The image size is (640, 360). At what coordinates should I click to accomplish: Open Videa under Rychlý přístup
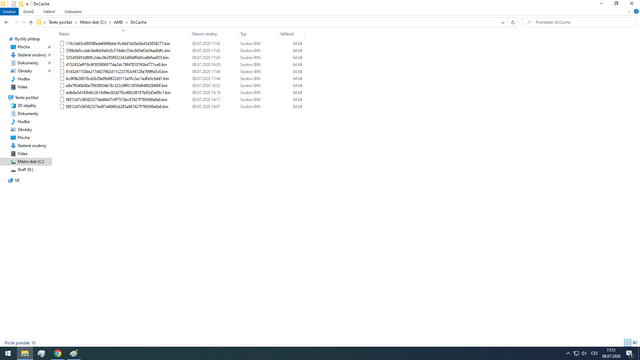pos(22,87)
